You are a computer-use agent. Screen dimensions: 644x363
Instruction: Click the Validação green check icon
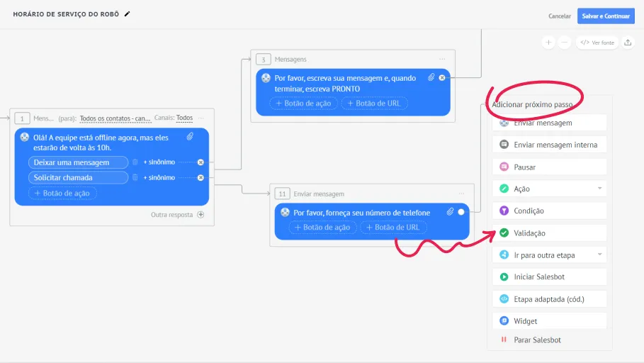504,233
